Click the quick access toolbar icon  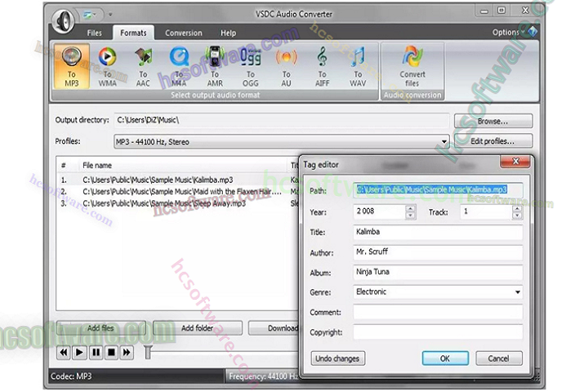(88, 15)
